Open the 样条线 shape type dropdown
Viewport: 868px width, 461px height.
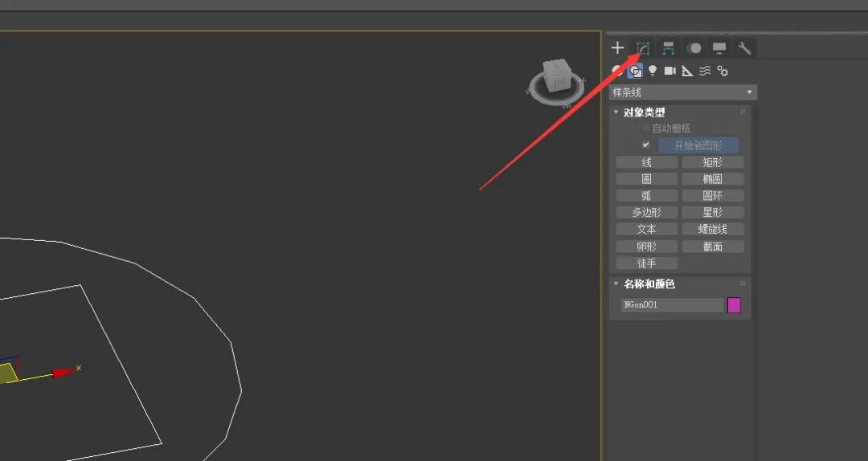(683, 92)
